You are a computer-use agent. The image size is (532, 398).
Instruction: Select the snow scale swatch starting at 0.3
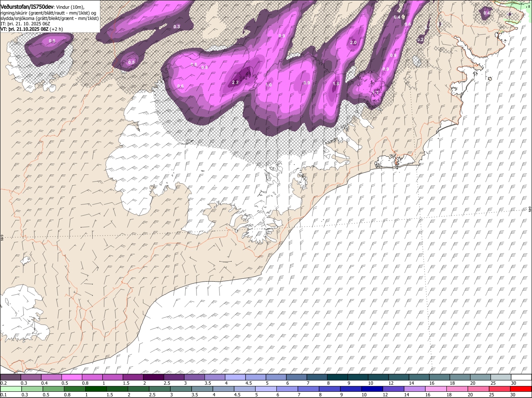tap(31, 377)
